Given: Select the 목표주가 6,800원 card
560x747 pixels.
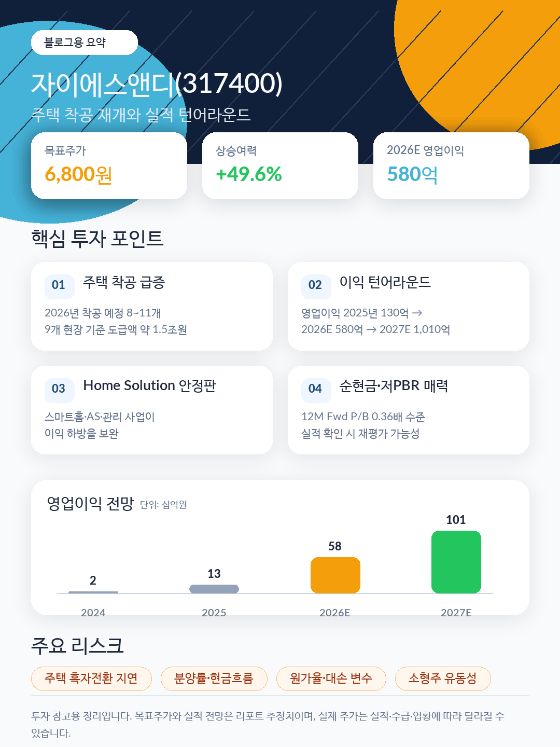Looking at the screenshot, I should point(109,165).
